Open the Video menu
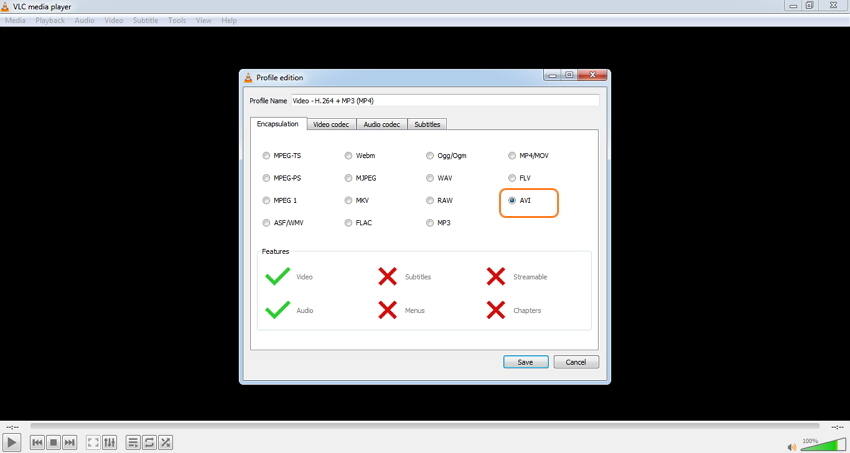Screen dimensions: 850x453 click(x=114, y=21)
